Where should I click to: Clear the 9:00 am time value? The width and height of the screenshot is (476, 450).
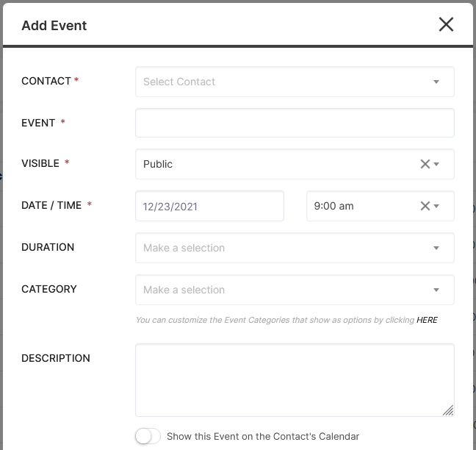point(425,206)
